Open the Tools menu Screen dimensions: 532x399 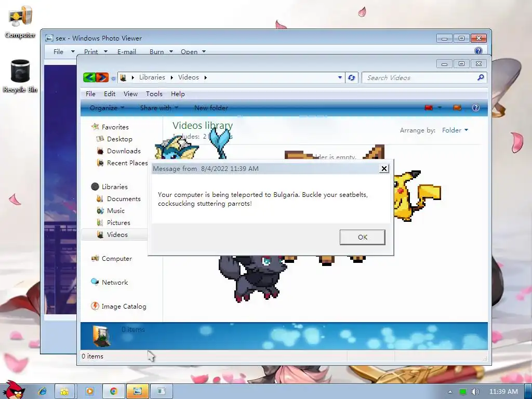154,94
